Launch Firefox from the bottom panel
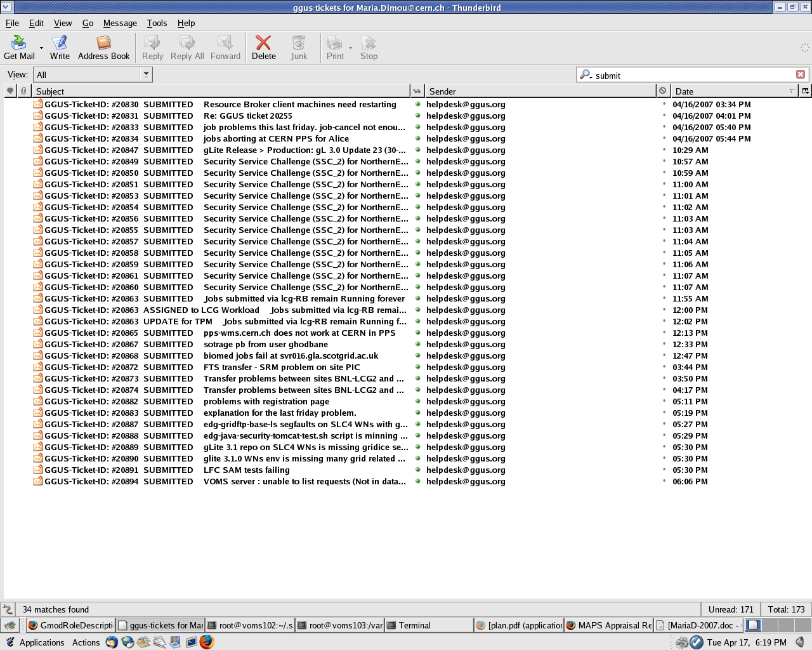Viewport: 812px width, 650px height. click(207, 642)
